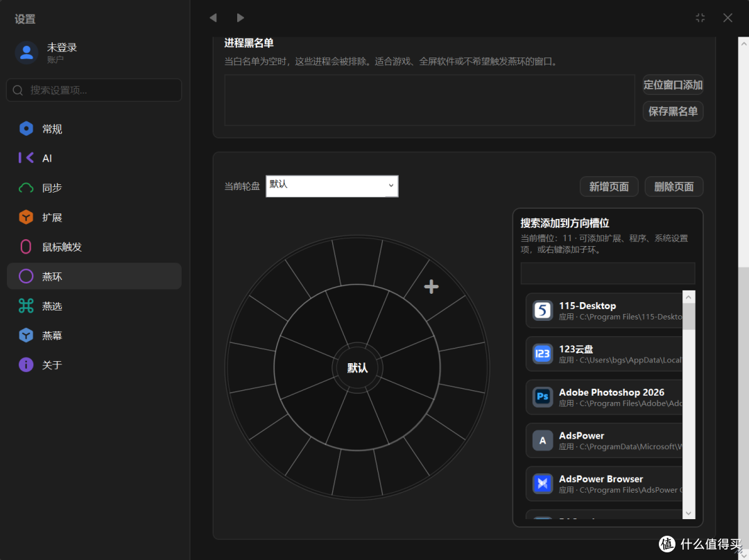Click the 123云盘 app icon
Screen dimensions: 749x560
point(542,353)
